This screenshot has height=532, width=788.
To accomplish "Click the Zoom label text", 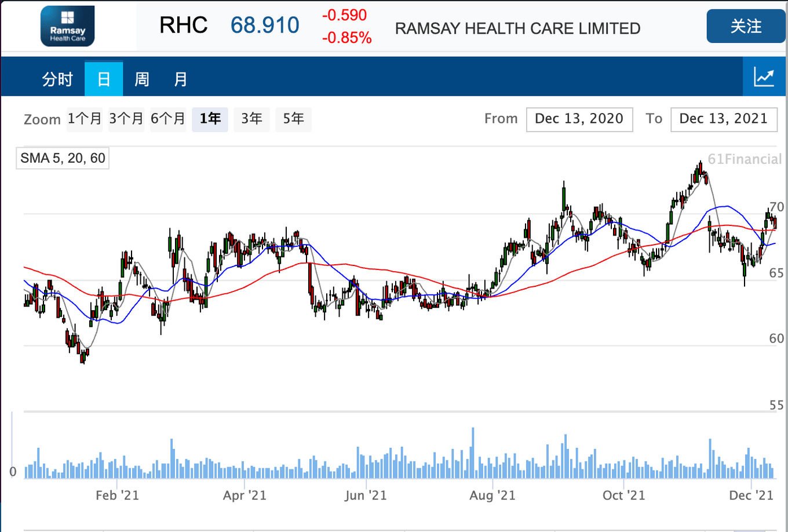I will (x=42, y=119).
